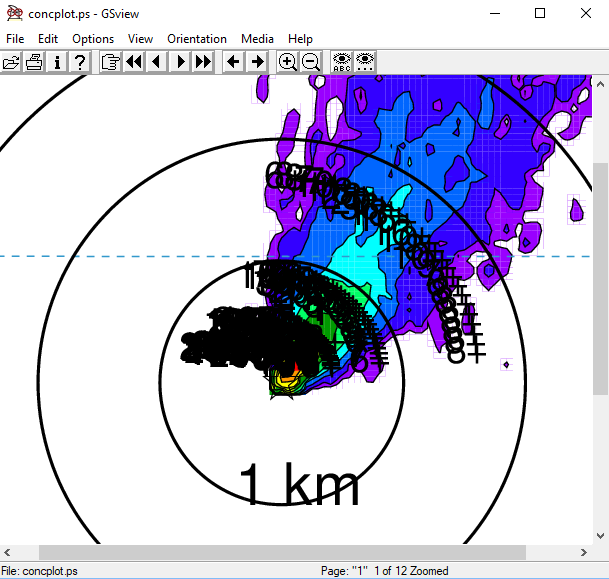Open the Media menu

(257, 39)
